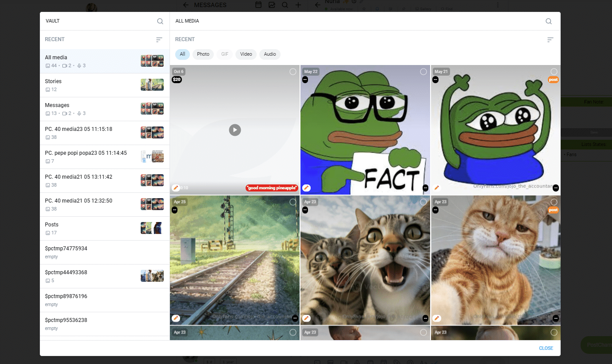Click the pencil icon on the two tabby cats image
612x364 pixels.
coord(306,318)
